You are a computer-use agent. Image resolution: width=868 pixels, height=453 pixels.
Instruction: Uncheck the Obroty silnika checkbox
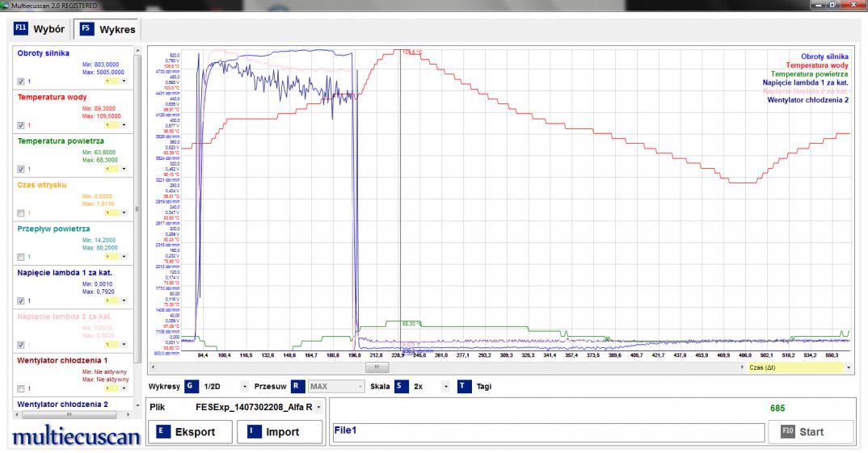(21, 82)
